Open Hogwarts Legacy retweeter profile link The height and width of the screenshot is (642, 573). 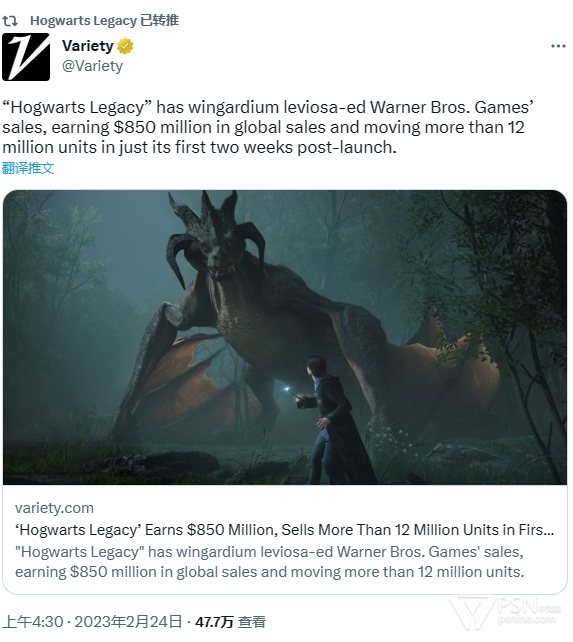point(84,20)
